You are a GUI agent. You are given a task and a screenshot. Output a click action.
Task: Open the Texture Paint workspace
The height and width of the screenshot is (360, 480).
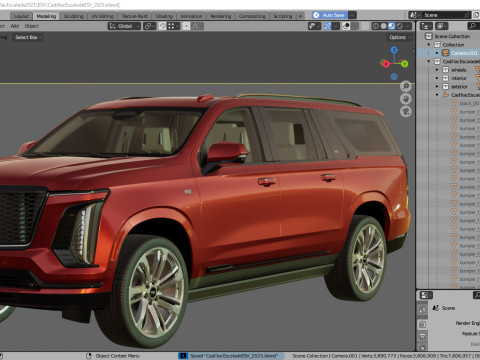pyautogui.click(x=134, y=16)
